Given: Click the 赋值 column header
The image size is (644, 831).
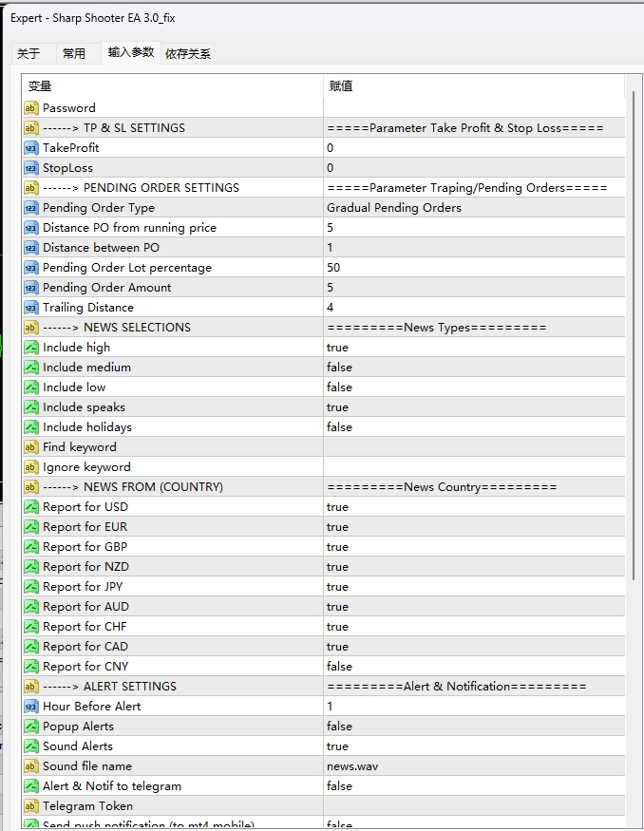Looking at the screenshot, I should coord(474,85).
